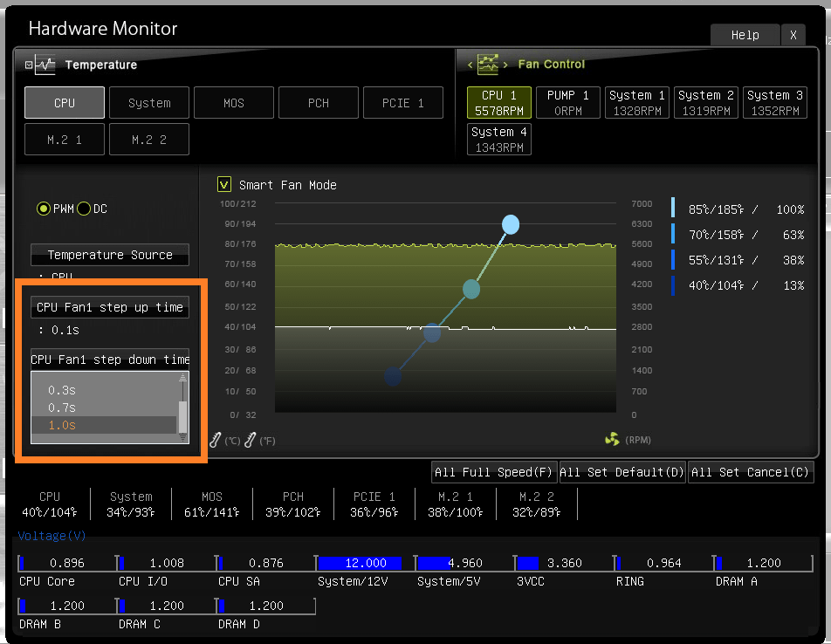
Task: Select the DC radio button
Action: pos(84,209)
